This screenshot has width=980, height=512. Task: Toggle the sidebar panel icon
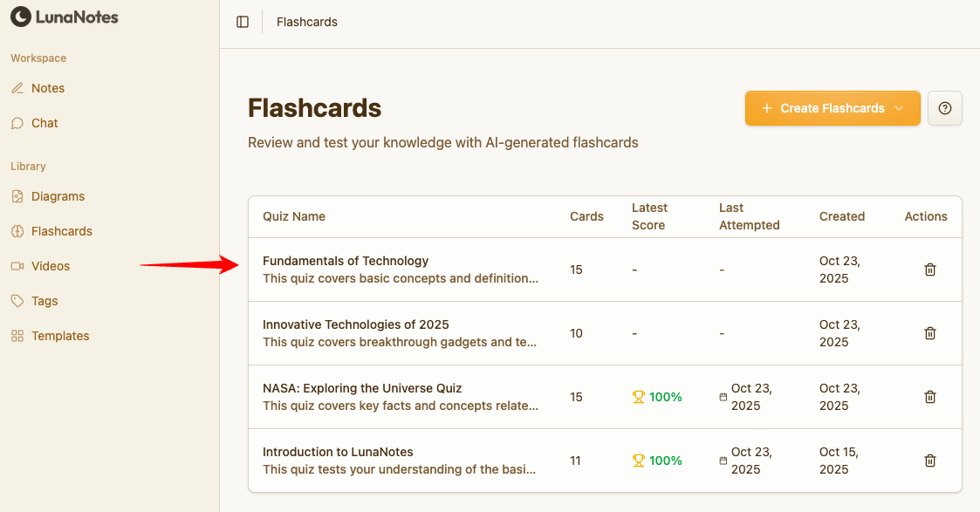coord(243,22)
